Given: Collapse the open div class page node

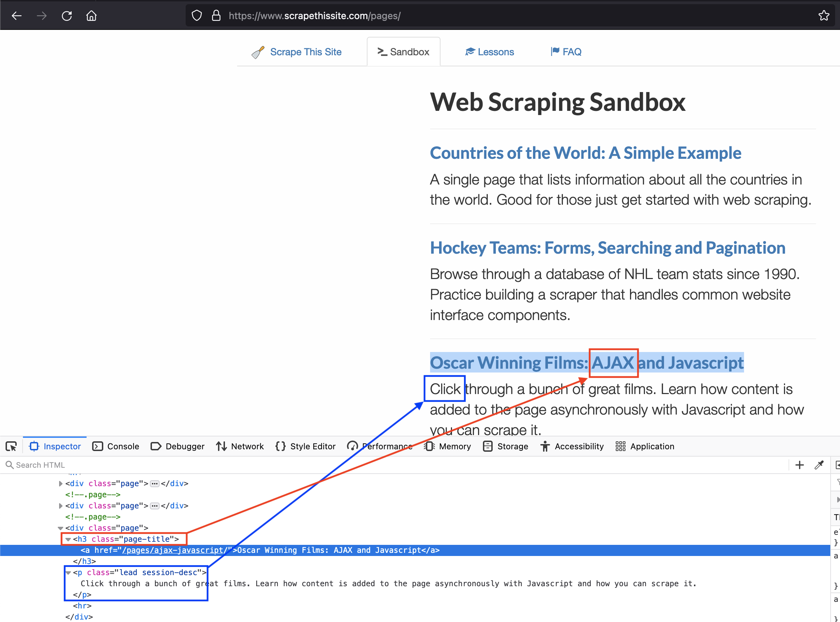Looking at the screenshot, I should [60, 528].
